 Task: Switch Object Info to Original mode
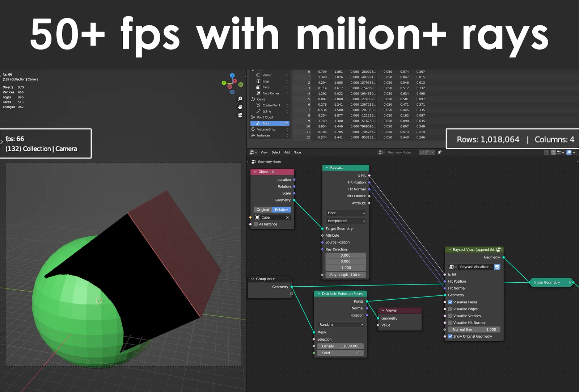(x=262, y=210)
